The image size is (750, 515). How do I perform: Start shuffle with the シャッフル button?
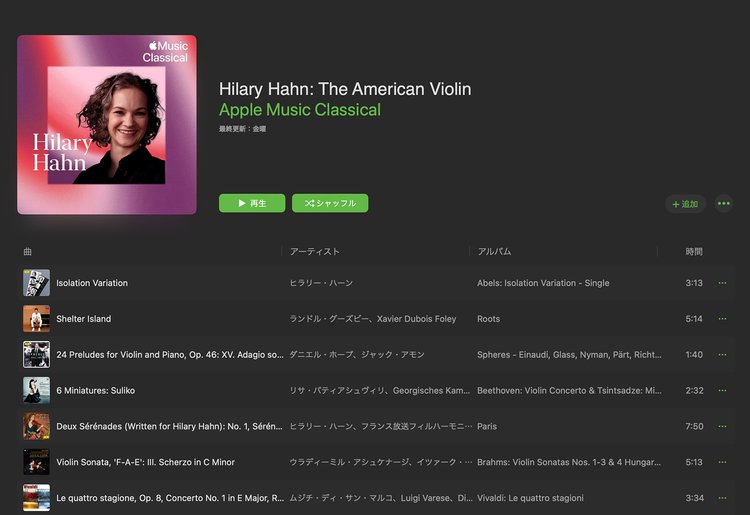330,203
